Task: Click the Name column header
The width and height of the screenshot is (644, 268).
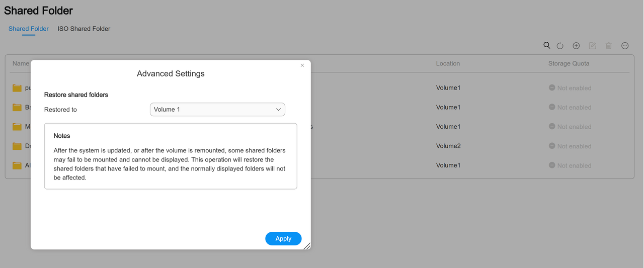Action: (x=21, y=63)
